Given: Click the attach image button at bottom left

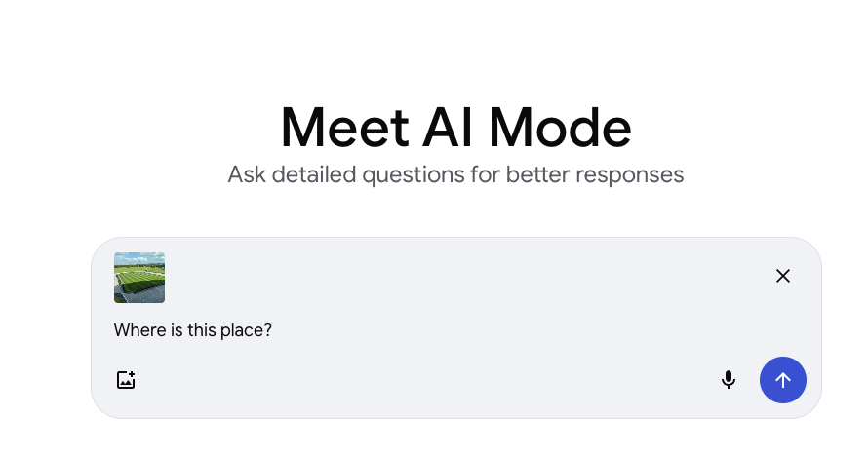Looking at the screenshot, I should tap(126, 380).
